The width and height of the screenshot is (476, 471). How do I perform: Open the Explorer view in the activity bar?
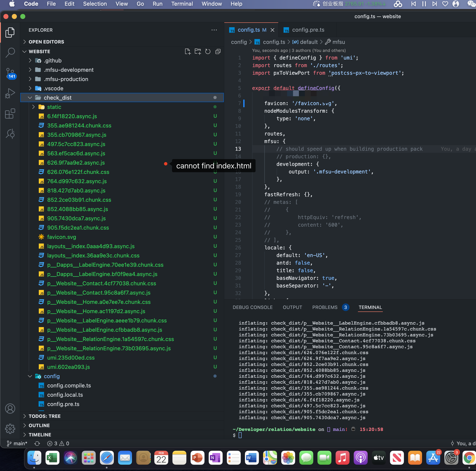[10, 32]
